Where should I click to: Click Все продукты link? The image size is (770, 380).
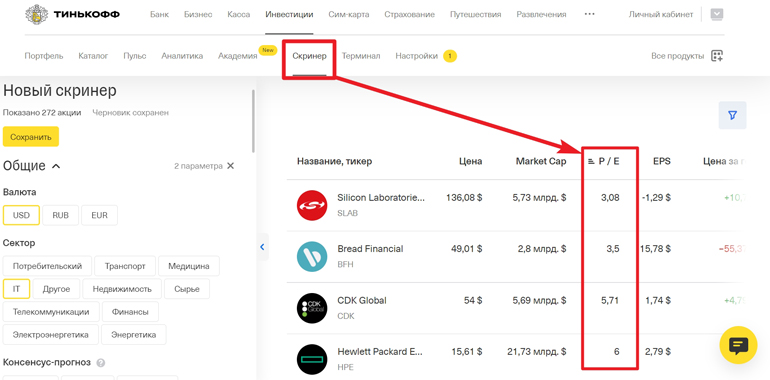(x=678, y=56)
